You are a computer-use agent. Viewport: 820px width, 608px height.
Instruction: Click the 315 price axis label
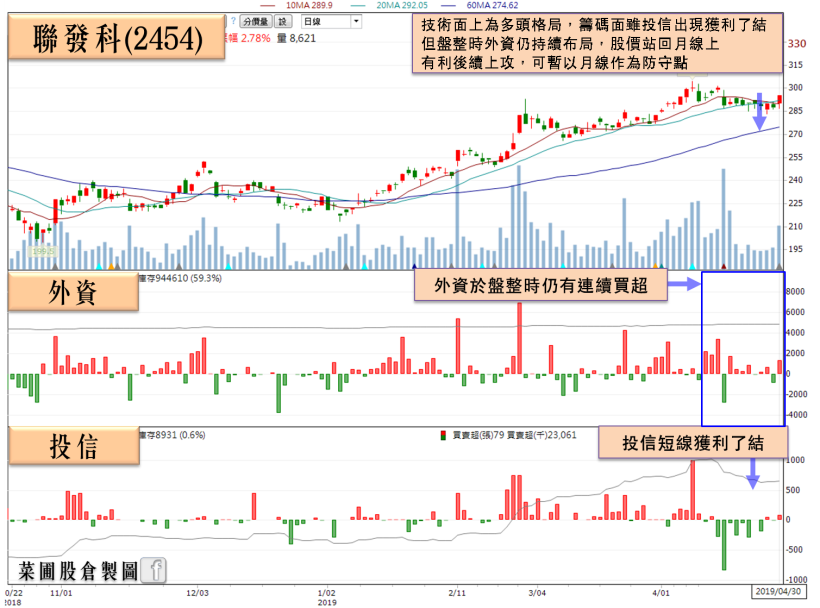pos(795,65)
